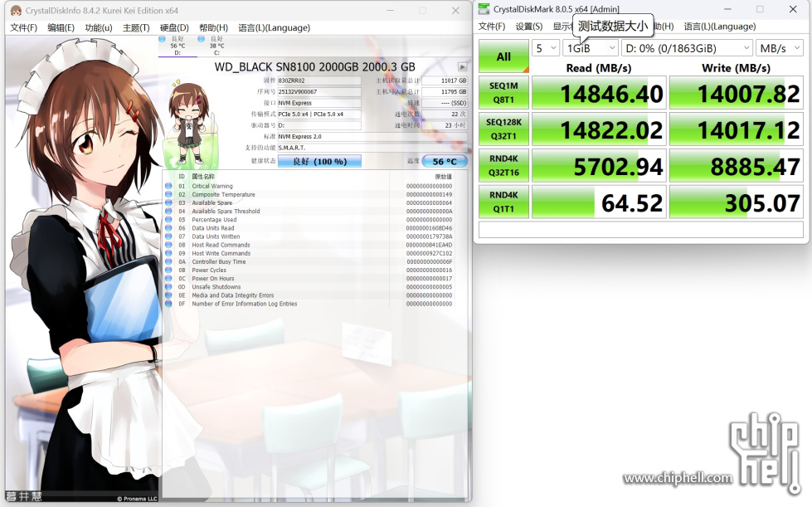Click the total host writes value 11795 GB
The height and width of the screenshot is (507, 812).
coord(445,91)
